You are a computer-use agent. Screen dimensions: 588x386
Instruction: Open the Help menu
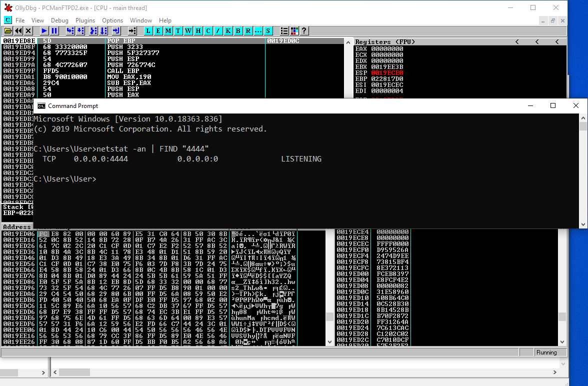pyautogui.click(x=165, y=20)
